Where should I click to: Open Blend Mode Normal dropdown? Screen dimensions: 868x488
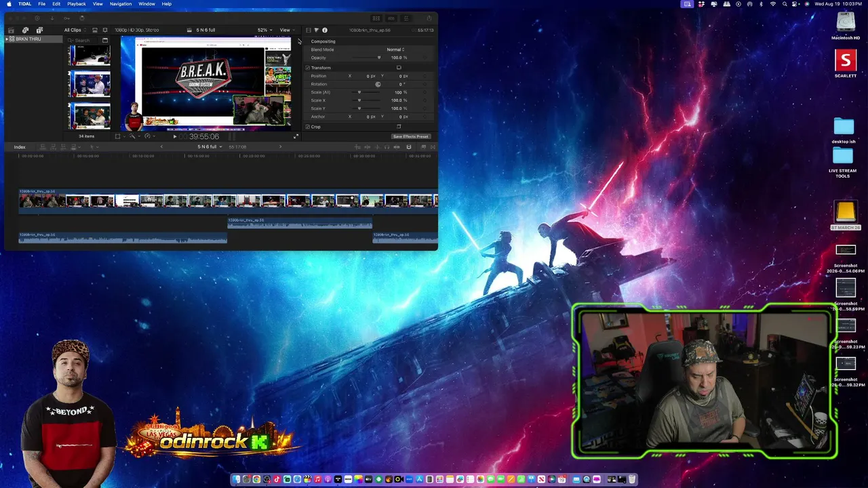click(395, 49)
